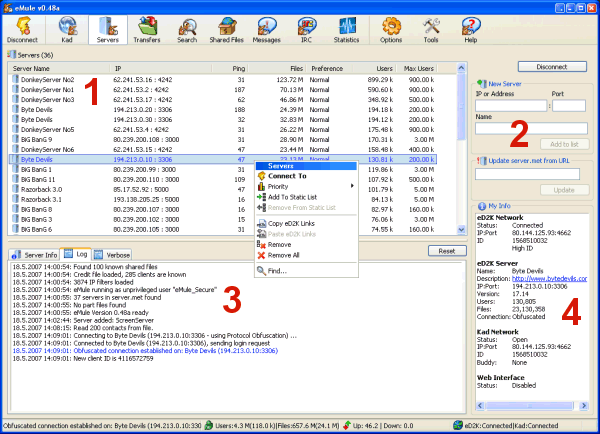Sort by Server Name column header
Image resolution: width=600 pixels, height=434 pixels.
click(59, 69)
